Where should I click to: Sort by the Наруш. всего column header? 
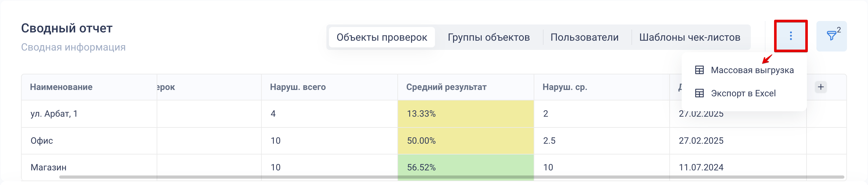(297, 87)
